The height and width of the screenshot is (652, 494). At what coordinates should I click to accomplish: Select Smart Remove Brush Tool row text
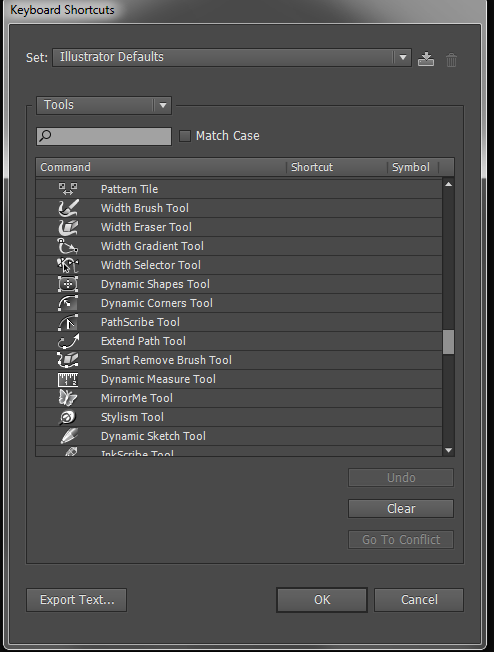point(166,360)
